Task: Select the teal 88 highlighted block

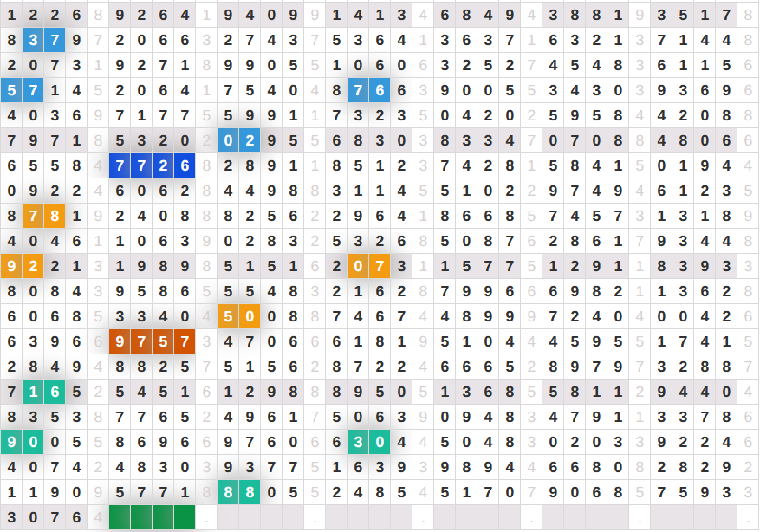Action: click(x=238, y=492)
